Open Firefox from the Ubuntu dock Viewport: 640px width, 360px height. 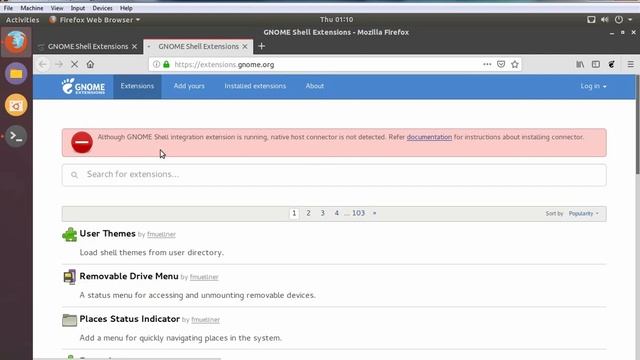(x=16, y=41)
